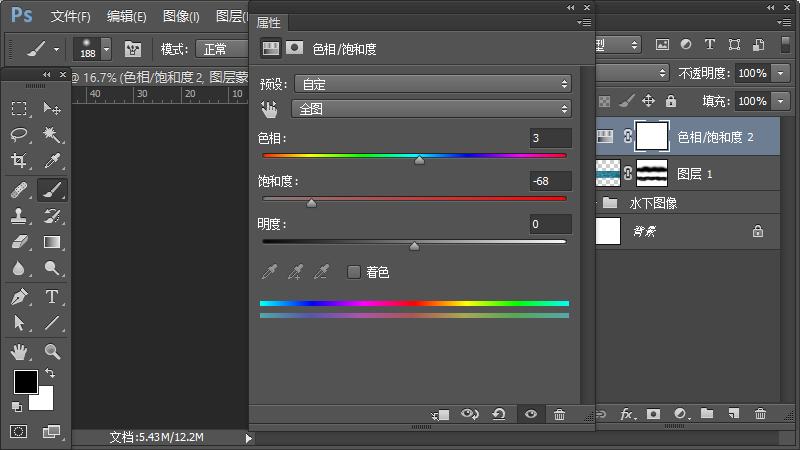This screenshot has height=450, width=800.
Task: Select the Type tool in toolbox
Action: [x=52, y=296]
